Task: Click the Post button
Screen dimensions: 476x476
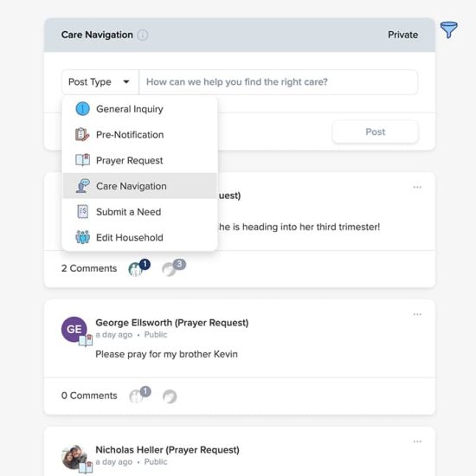Action: tap(376, 132)
